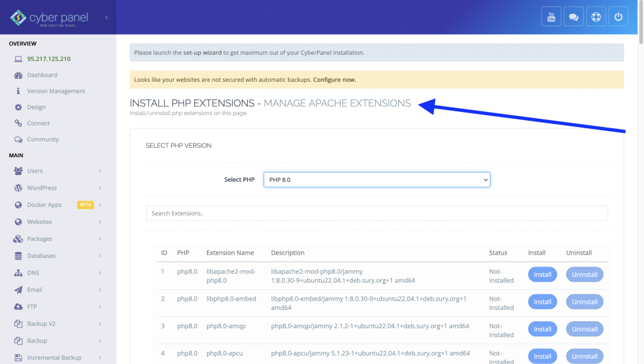Install php8.0-apcu extension
The image size is (644, 364).
coord(542,356)
